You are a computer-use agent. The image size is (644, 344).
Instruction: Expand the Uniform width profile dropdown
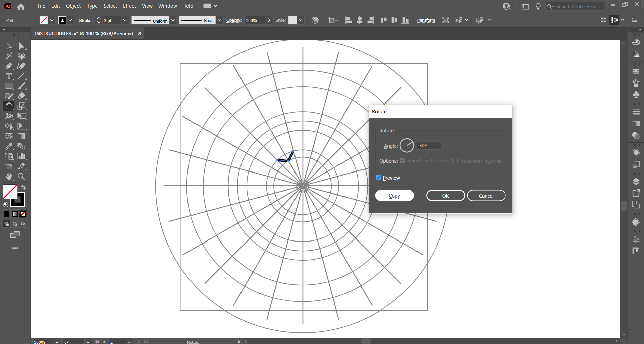173,20
